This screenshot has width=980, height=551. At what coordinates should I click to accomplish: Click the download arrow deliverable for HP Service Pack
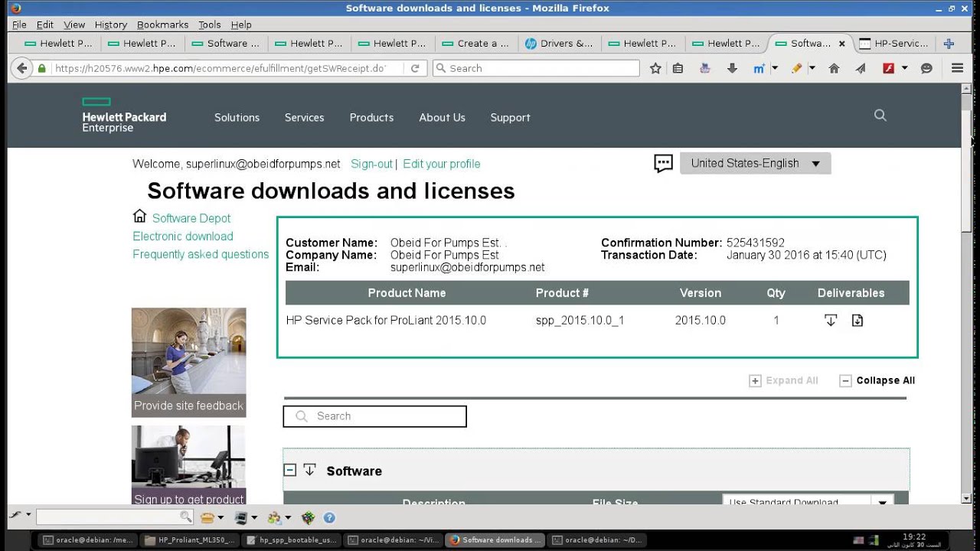coord(831,321)
